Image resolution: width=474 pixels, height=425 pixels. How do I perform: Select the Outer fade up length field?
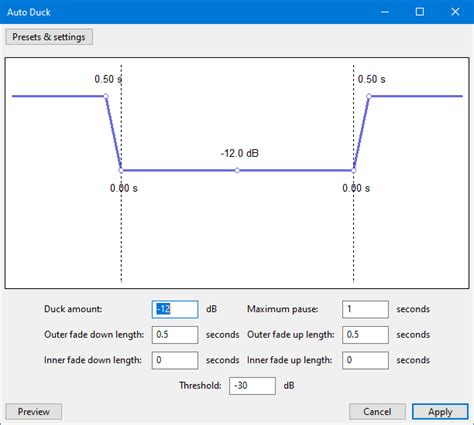point(365,335)
